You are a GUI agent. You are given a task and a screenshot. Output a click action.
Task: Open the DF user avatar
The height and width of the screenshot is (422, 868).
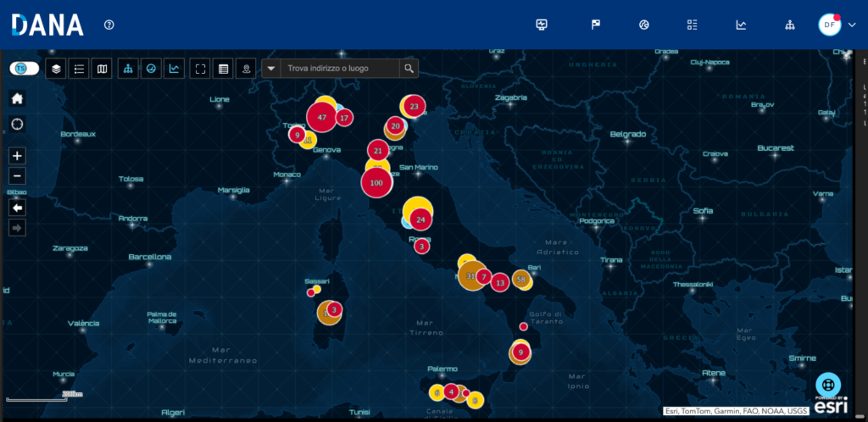click(x=829, y=25)
